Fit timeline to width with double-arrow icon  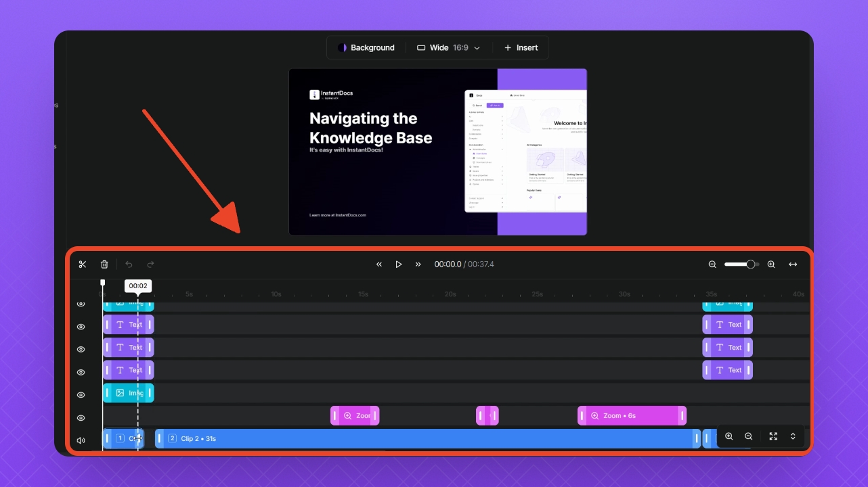pos(793,264)
